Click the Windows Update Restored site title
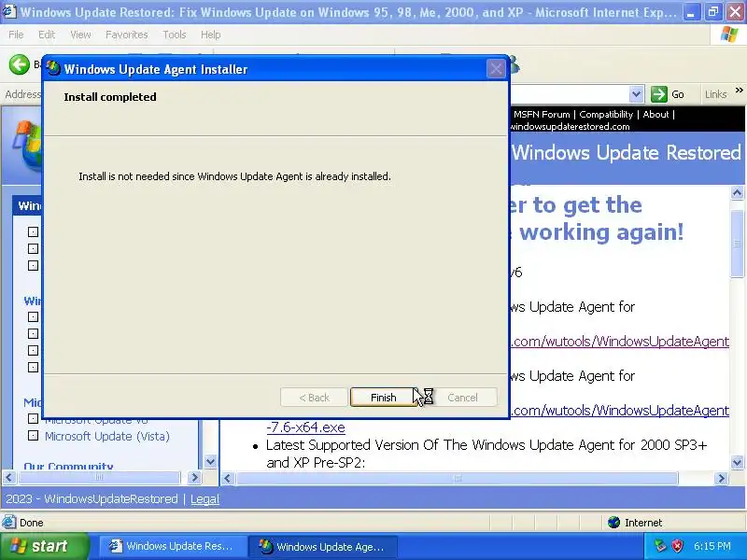The image size is (747, 560). tap(626, 152)
